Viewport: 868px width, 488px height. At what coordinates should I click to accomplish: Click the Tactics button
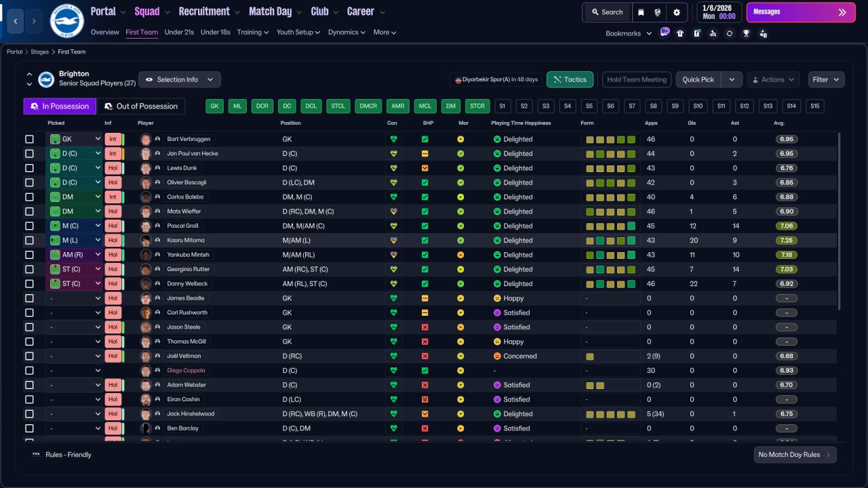tap(570, 79)
